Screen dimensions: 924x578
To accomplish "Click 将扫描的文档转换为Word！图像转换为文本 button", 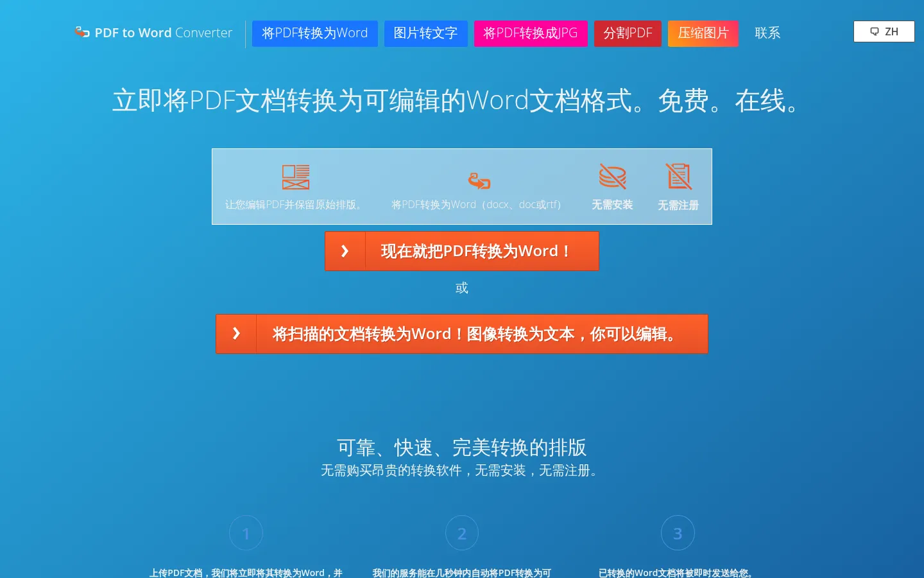I will tap(462, 334).
